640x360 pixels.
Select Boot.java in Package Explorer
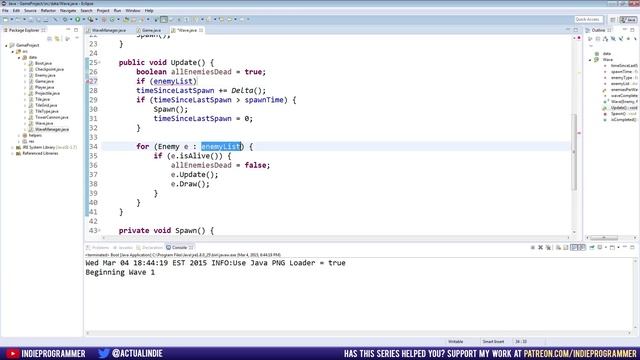pos(43,64)
